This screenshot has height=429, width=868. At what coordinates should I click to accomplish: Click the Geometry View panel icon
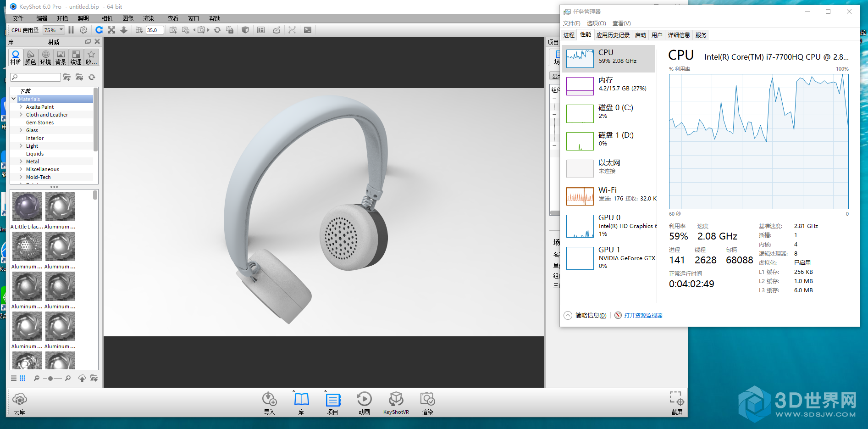pyautogui.click(x=261, y=30)
